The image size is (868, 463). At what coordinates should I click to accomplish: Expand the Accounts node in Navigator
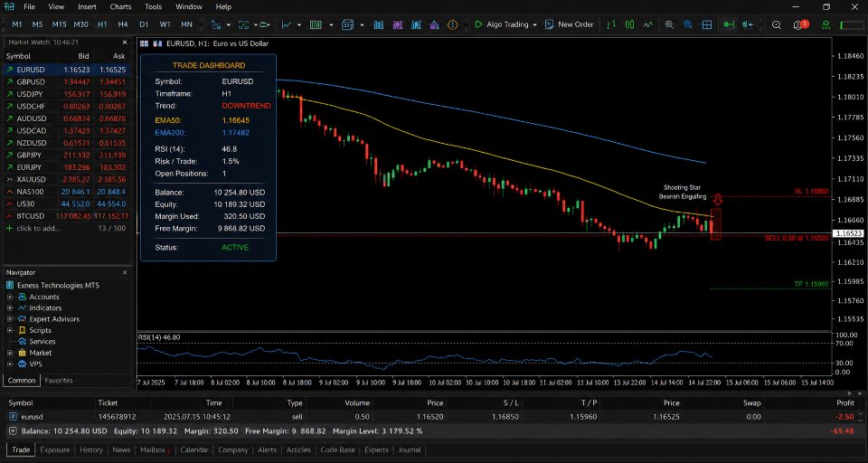tap(9, 297)
